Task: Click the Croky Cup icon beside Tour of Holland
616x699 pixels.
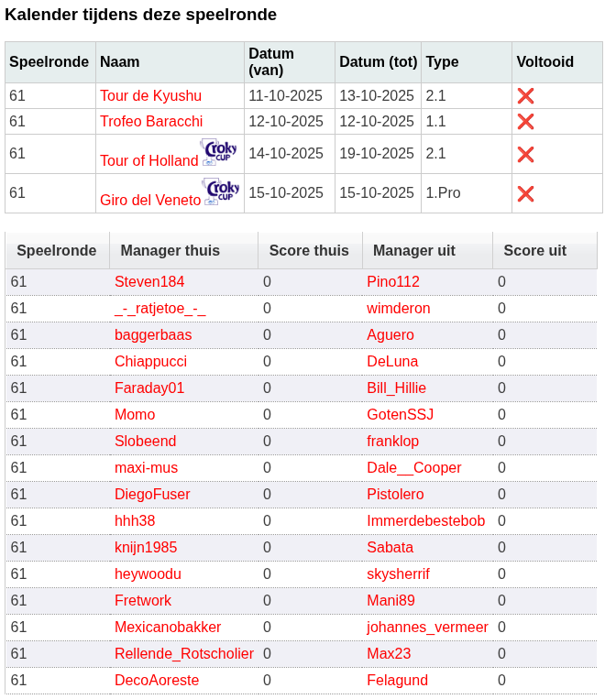Action: pyautogui.click(x=219, y=151)
